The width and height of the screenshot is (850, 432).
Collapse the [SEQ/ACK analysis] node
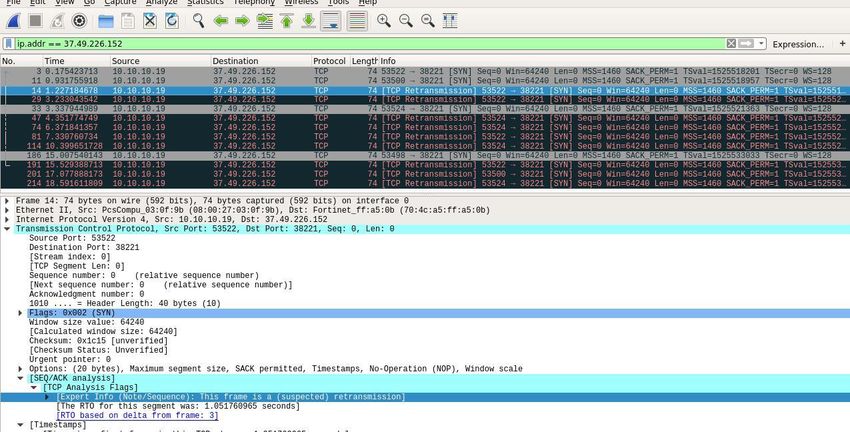[20, 378]
